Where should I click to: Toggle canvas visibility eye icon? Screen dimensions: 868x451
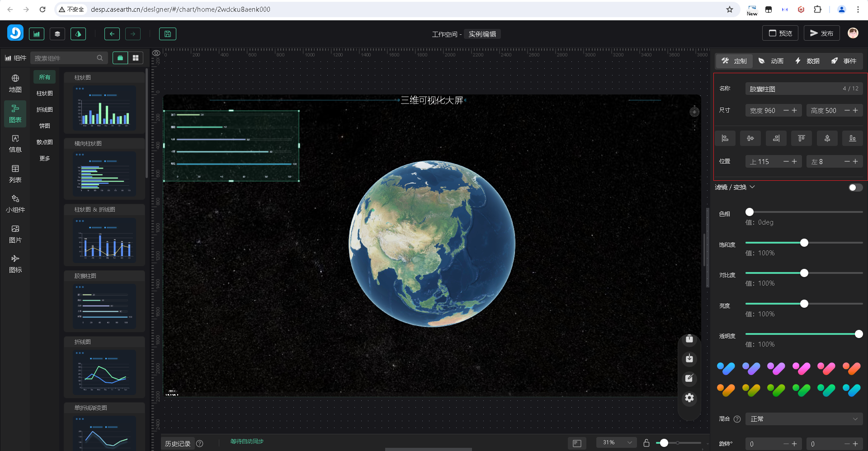click(156, 53)
